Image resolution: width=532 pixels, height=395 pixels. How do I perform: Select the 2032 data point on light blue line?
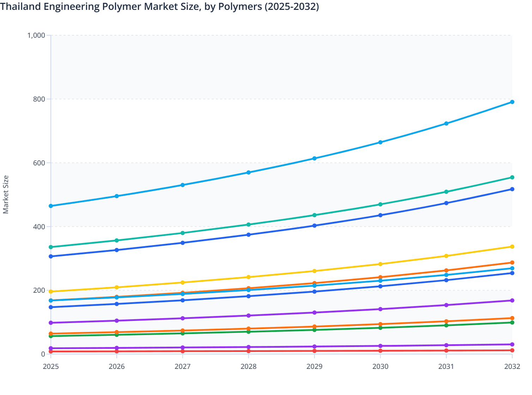tap(512, 102)
